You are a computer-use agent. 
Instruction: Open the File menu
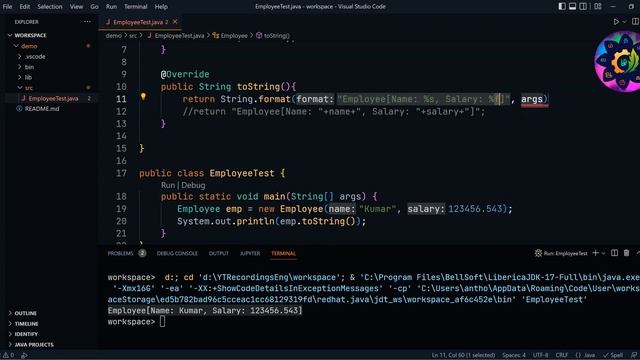[x=7, y=7]
